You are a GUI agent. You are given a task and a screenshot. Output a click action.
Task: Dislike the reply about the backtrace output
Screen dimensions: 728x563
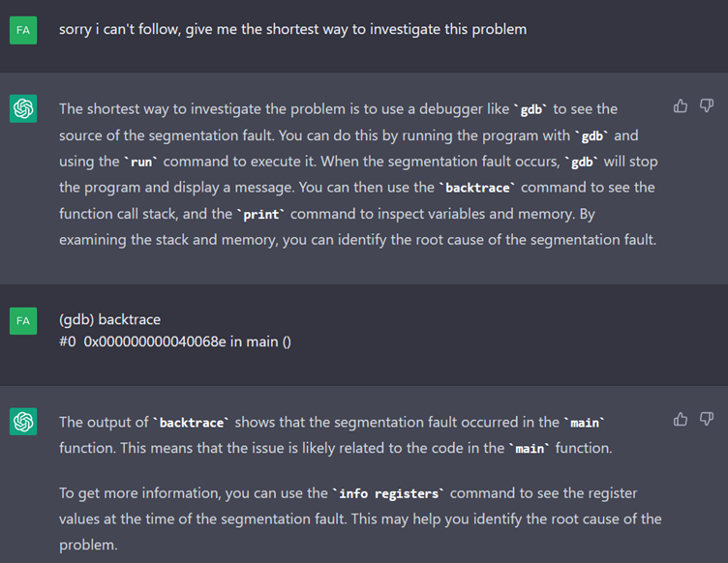click(707, 419)
